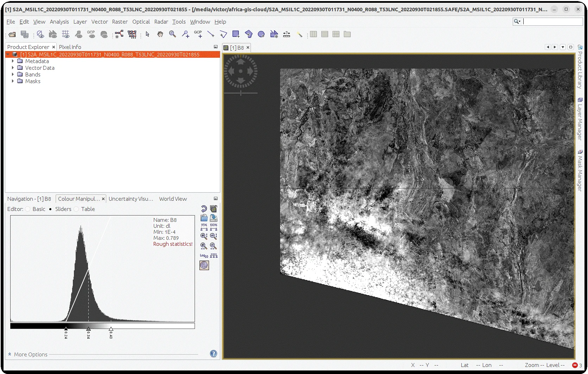Image resolution: width=588 pixels, height=374 pixels.
Task: Select the Pan tool in the toolbar
Action: pos(160,34)
